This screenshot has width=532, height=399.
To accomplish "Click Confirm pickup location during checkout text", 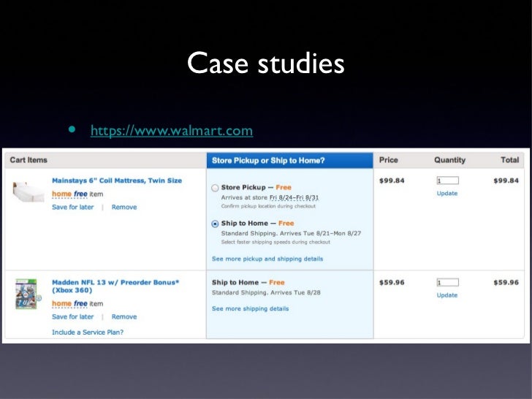I will pyautogui.click(x=268, y=206).
